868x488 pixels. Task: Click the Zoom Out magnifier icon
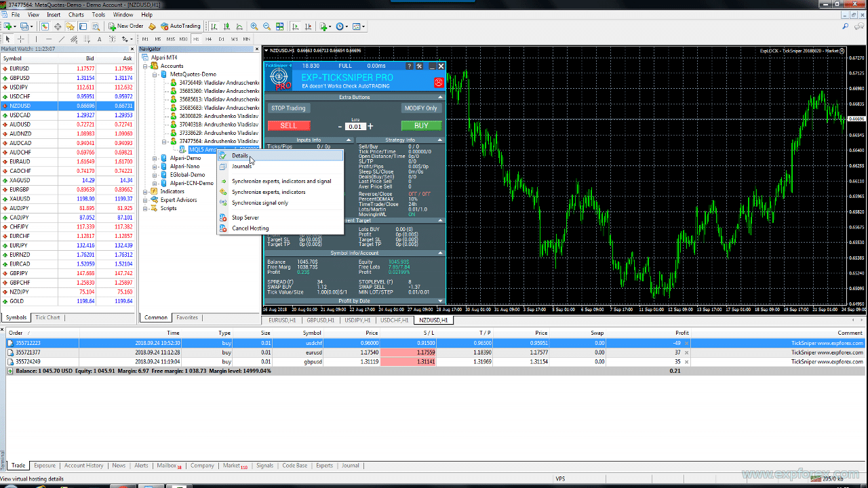[x=267, y=26]
